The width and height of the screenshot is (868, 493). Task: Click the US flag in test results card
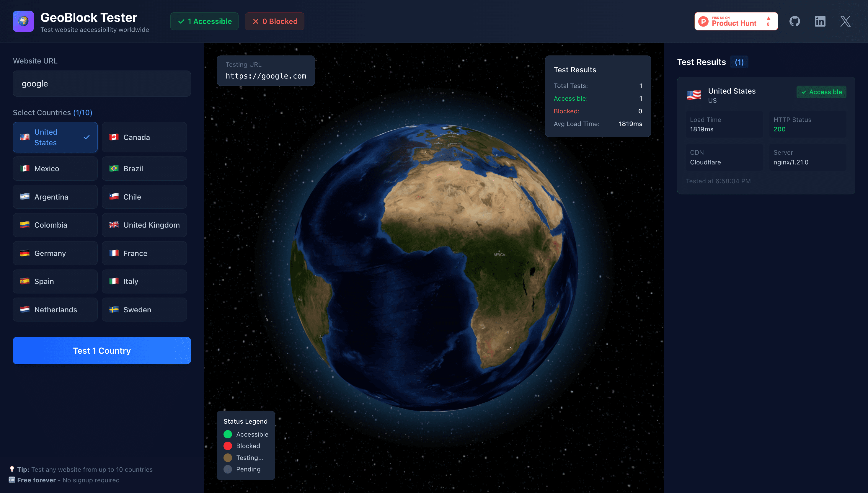[694, 95]
